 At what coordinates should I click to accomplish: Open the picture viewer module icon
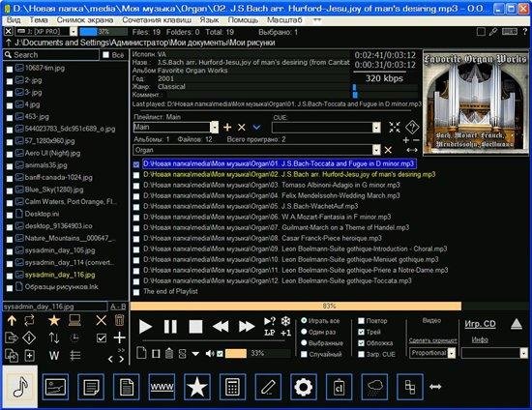coord(55,387)
